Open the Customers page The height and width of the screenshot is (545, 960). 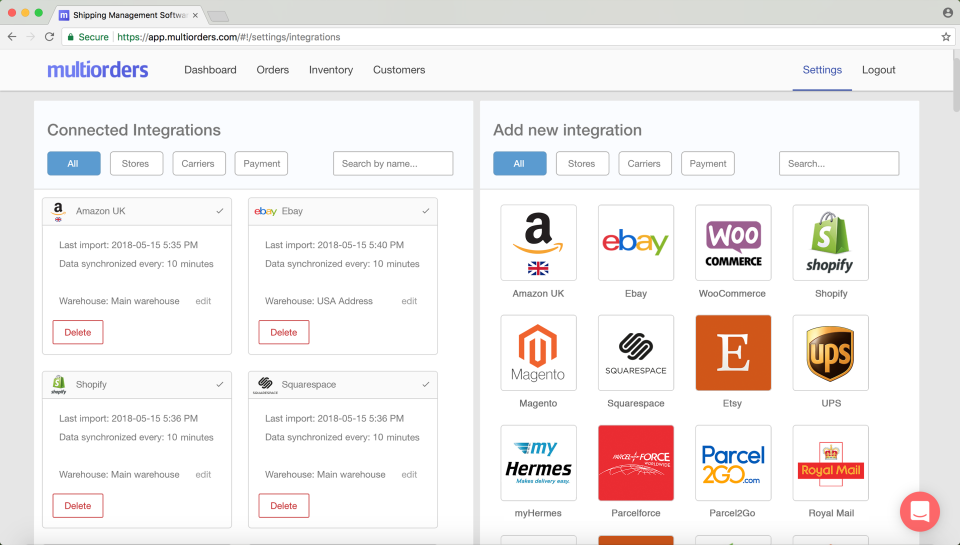click(399, 70)
